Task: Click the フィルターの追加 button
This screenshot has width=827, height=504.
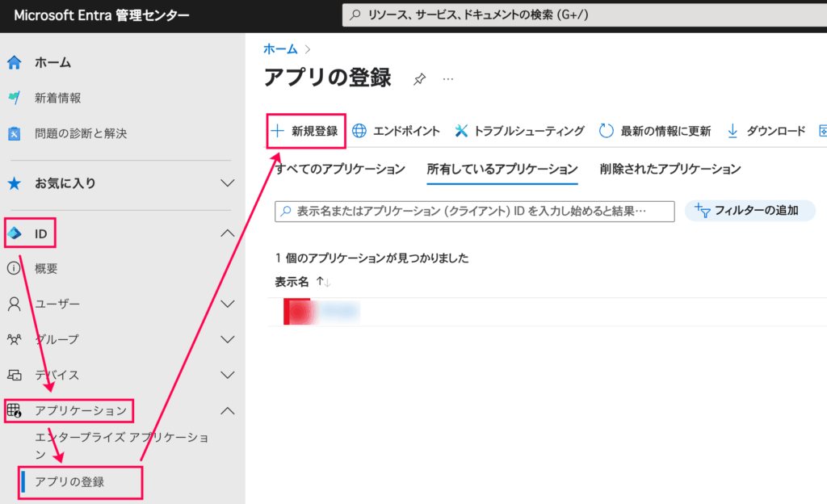Action: pyautogui.click(x=749, y=210)
